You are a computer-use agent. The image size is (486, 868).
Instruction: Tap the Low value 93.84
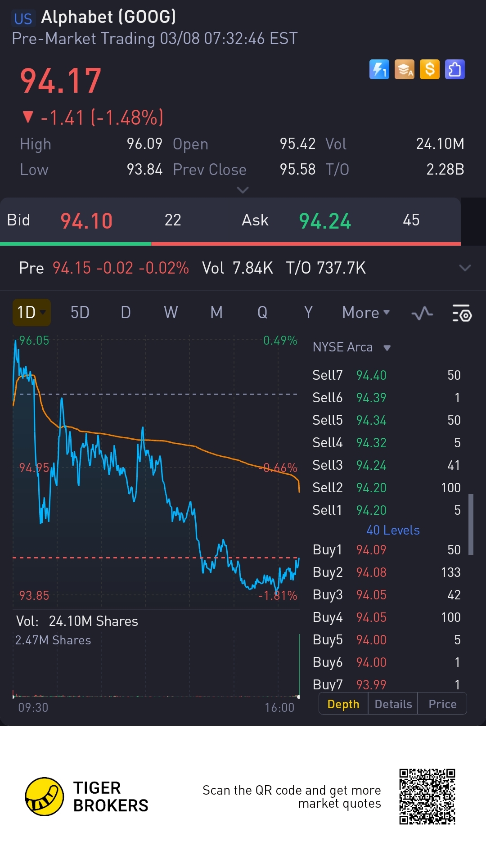pyautogui.click(x=144, y=170)
